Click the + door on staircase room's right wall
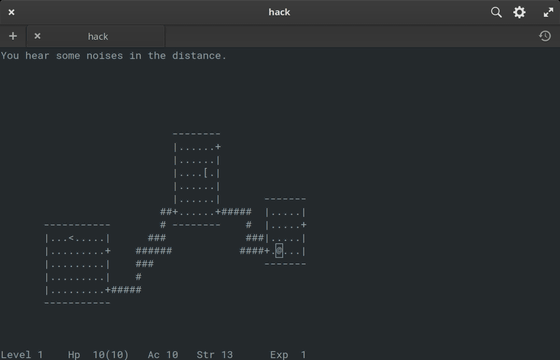The width and height of the screenshot is (560, 360). coord(108,251)
